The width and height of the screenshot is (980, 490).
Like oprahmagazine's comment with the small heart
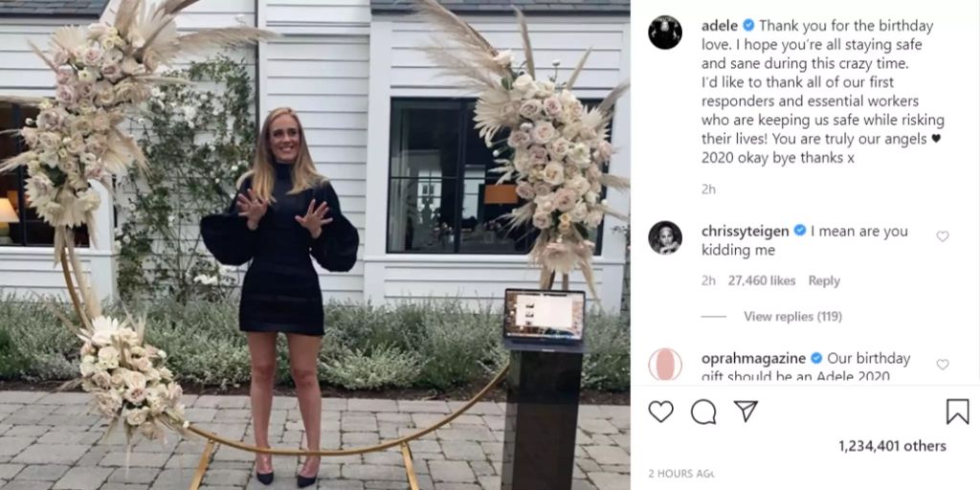pyautogui.click(x=943, y=365)
